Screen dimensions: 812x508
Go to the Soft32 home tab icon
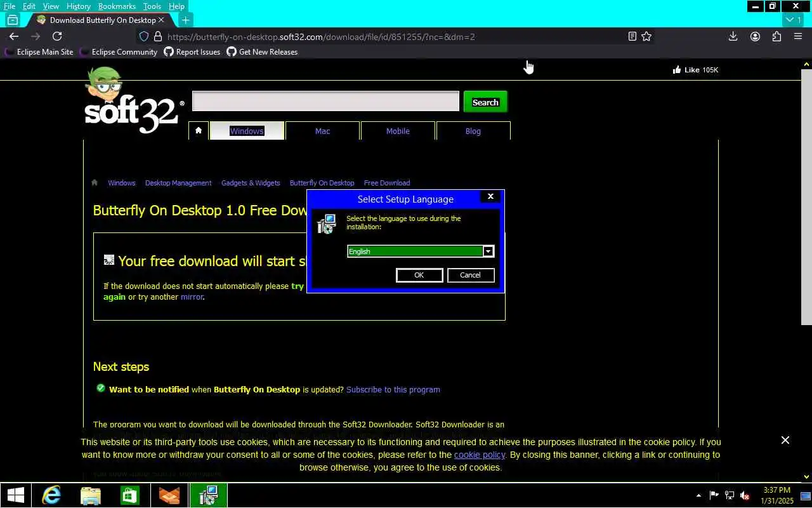click(x=199, y=131)
